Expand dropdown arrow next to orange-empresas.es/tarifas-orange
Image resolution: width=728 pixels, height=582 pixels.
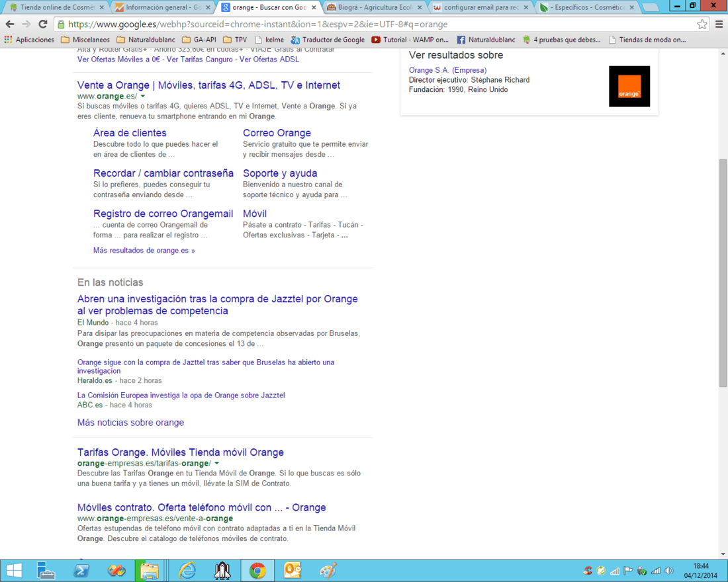pos(216,463)
